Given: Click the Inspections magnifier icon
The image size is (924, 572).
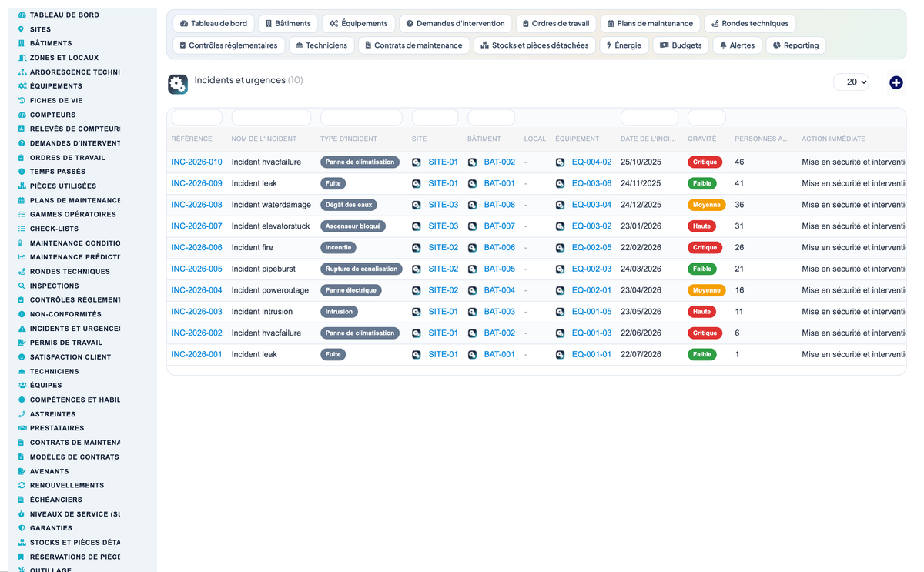Looking at the screenshot, I should 22,286.
